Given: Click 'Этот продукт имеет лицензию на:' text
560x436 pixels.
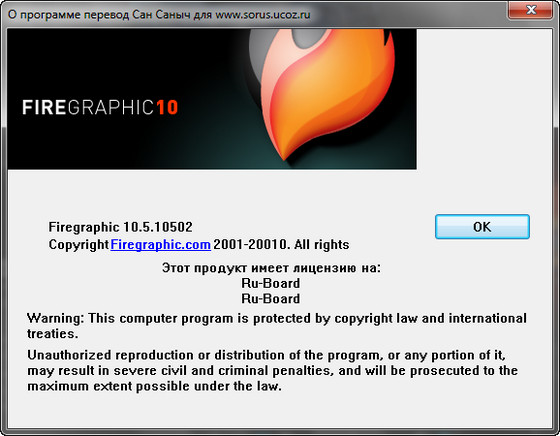Looking at the screenshot, I should [x=271, y=267].
